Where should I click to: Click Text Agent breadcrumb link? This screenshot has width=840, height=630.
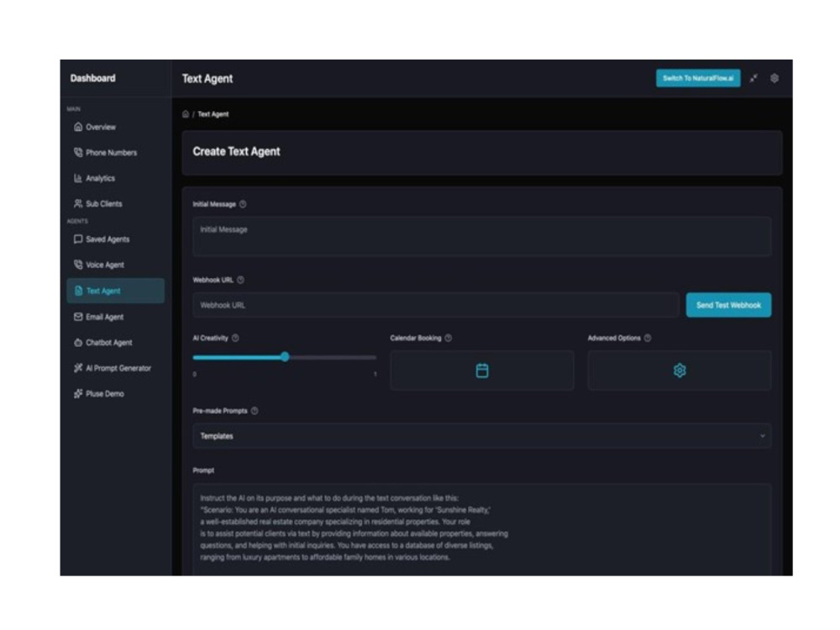(213, 114)
